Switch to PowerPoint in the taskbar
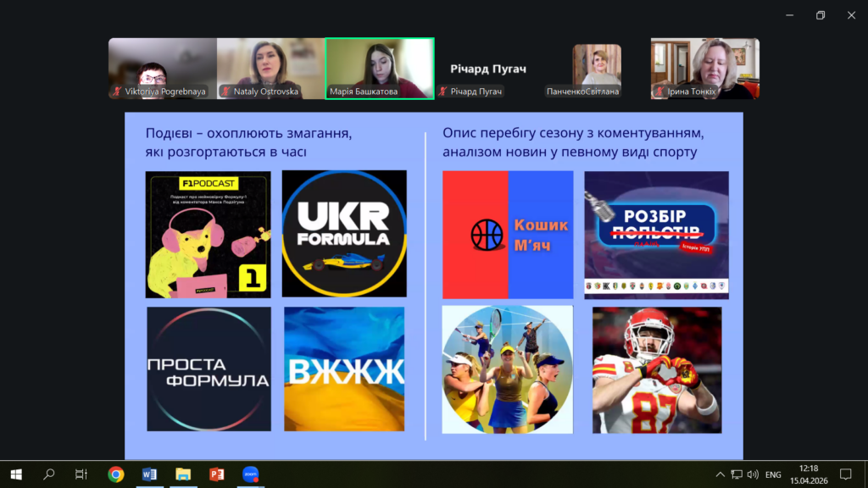Image resolution: width=868 pixels, height=488 pixels. pyautogui.click(x=216, y=474)
